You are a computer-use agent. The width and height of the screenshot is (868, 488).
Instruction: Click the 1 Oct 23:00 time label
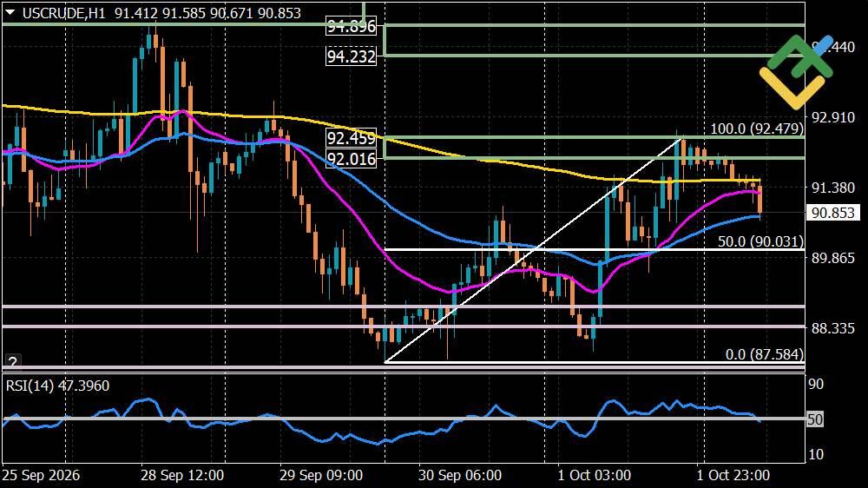733,475
